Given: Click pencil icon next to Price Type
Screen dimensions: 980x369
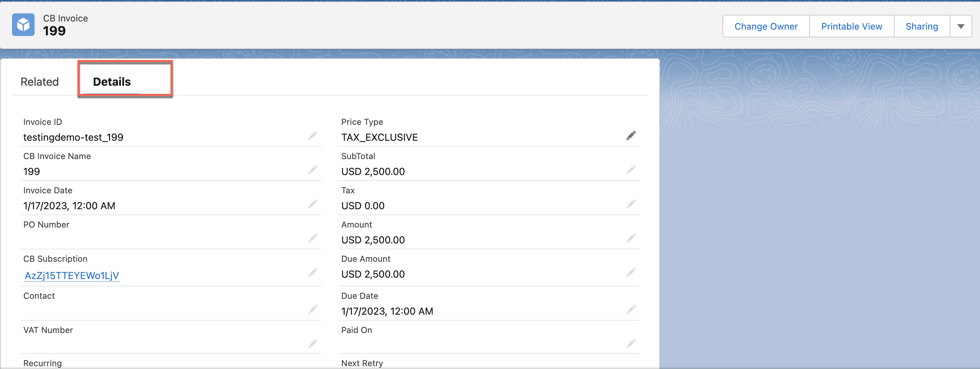Looking at the screenshot, I should pos(631,136).
